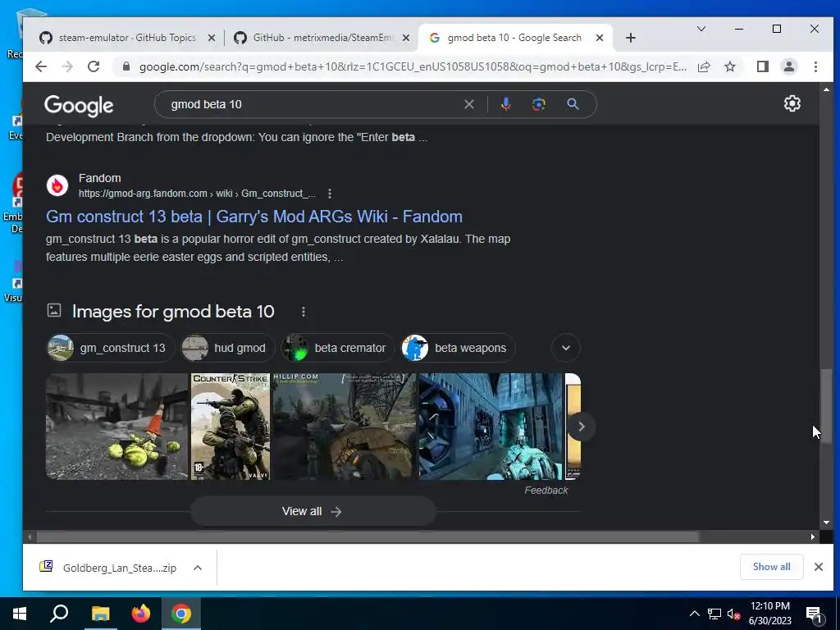Filter images by beta weapons
Screen dimensions: 840x630
(x=458, y=348)
